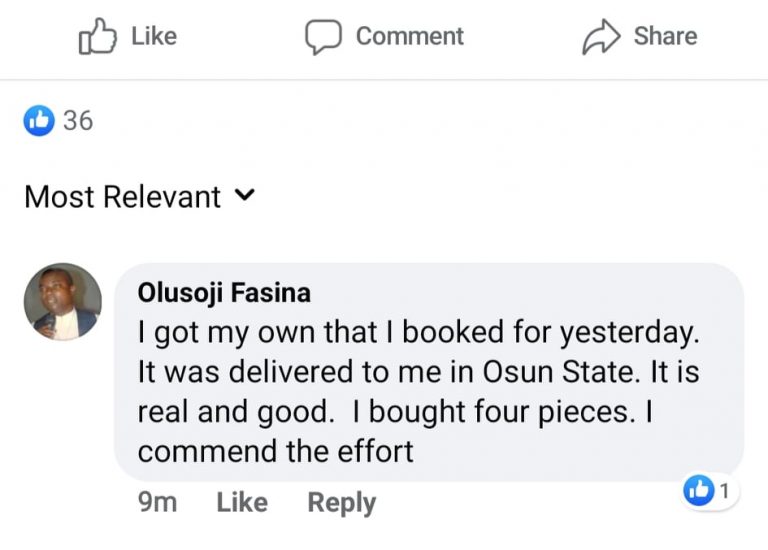Click the 'commend the effort' line in the comment

coord(275,451)
